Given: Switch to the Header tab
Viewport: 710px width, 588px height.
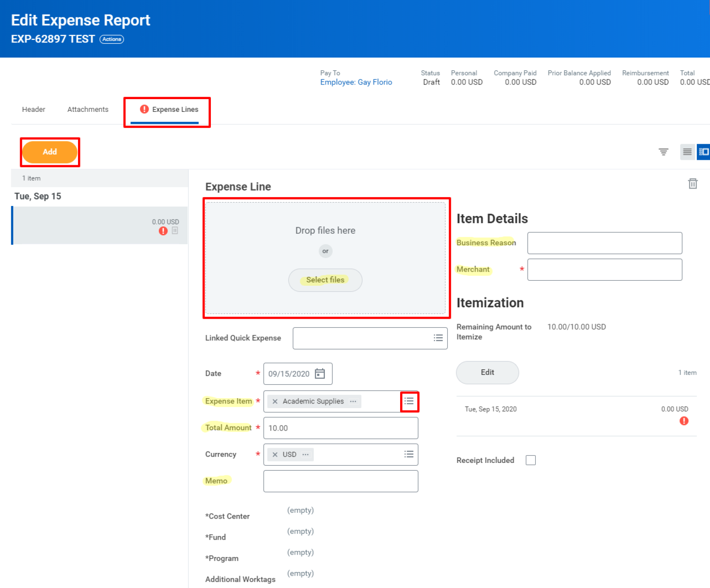Looking at the screenshot, I should [34, 110].
